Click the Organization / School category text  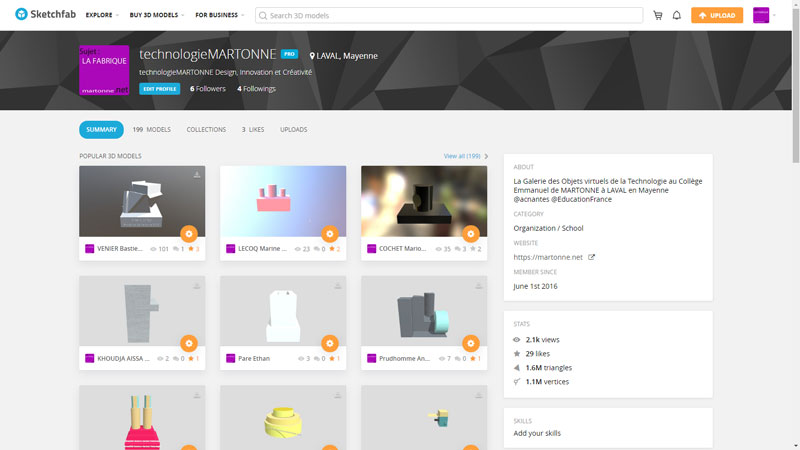pos(548,228)
